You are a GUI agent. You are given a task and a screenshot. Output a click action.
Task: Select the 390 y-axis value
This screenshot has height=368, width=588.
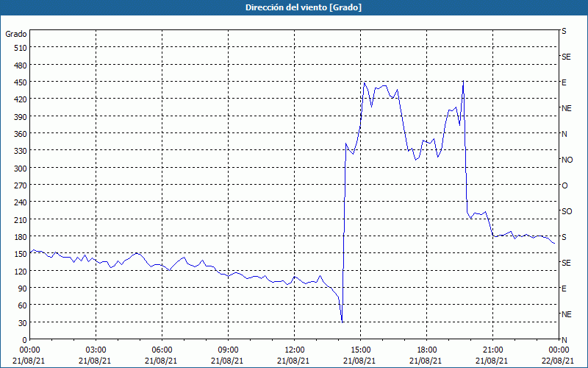(21, 117)
